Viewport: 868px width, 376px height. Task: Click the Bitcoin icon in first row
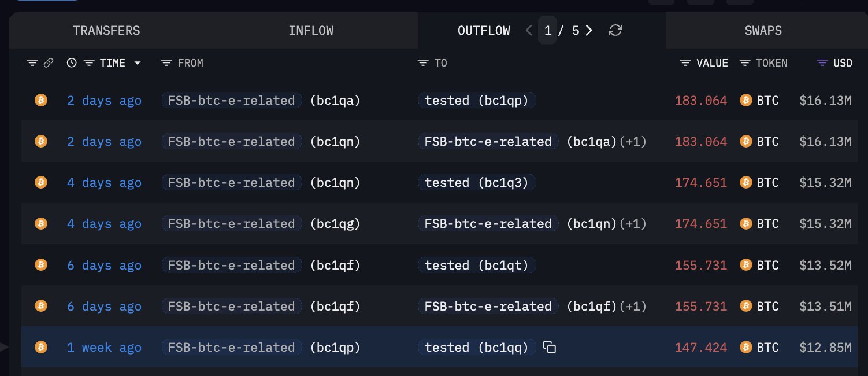click(x=40, y=100)
